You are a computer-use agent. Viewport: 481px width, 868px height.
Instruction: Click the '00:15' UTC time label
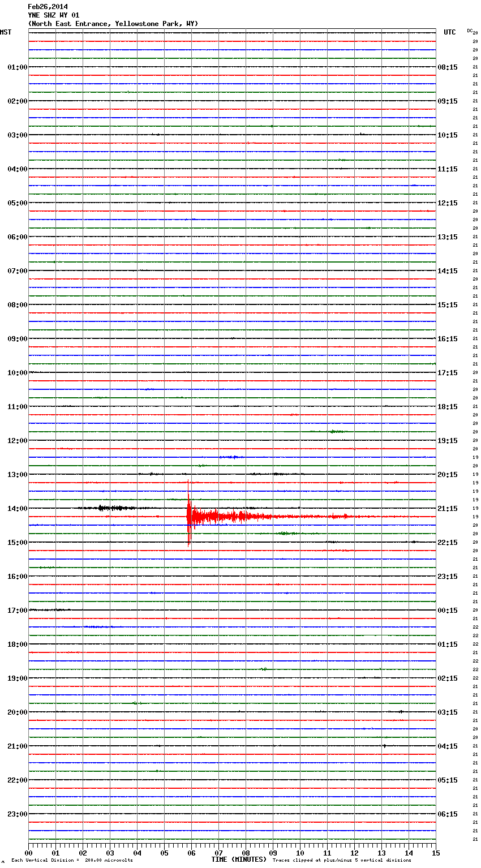(448, 611)
